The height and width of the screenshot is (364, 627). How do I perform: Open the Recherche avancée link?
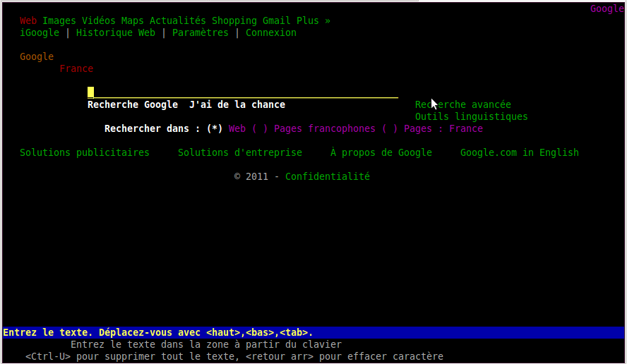[463, 104]
